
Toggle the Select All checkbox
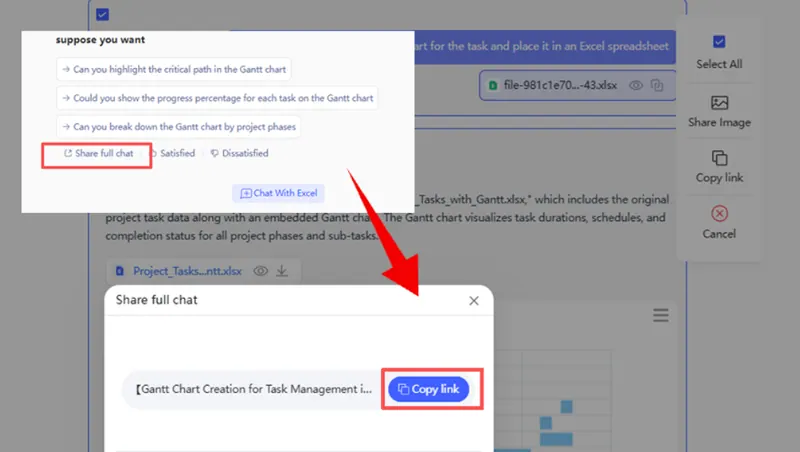[719, 42]
